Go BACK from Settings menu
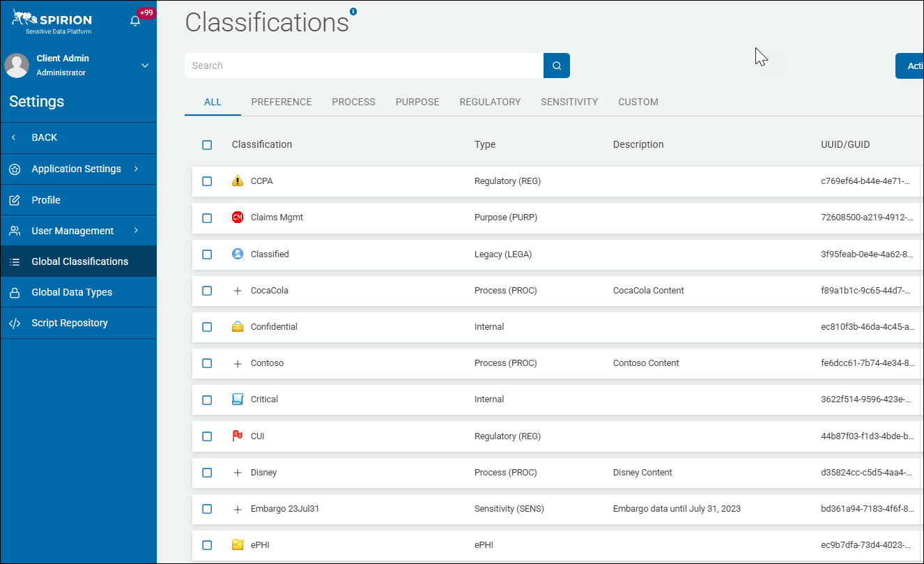Viewport: 924px width, 564px height. pos(44,137)
